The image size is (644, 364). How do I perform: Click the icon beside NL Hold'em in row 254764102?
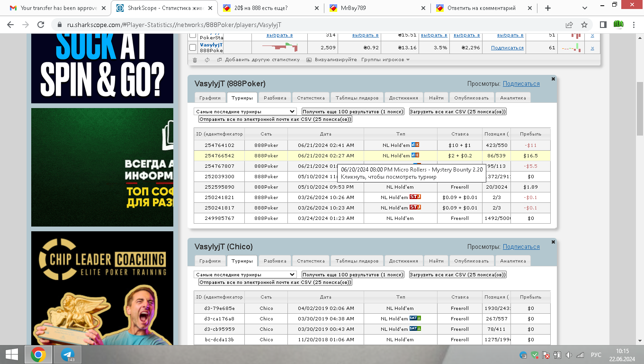[x=415, y=145]
